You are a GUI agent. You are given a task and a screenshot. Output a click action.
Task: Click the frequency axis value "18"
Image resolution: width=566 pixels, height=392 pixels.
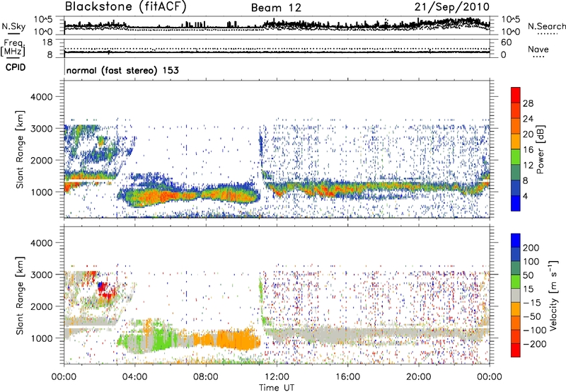[x=47, y=42]
